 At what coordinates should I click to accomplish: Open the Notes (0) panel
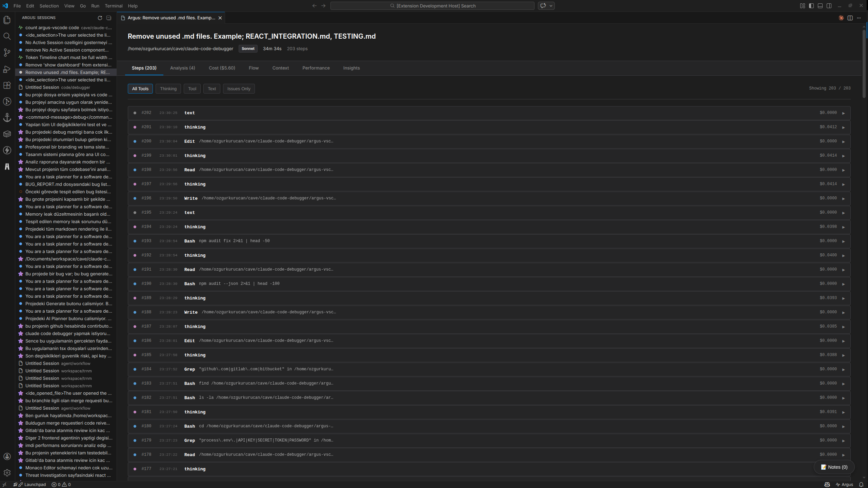(834, 467)
